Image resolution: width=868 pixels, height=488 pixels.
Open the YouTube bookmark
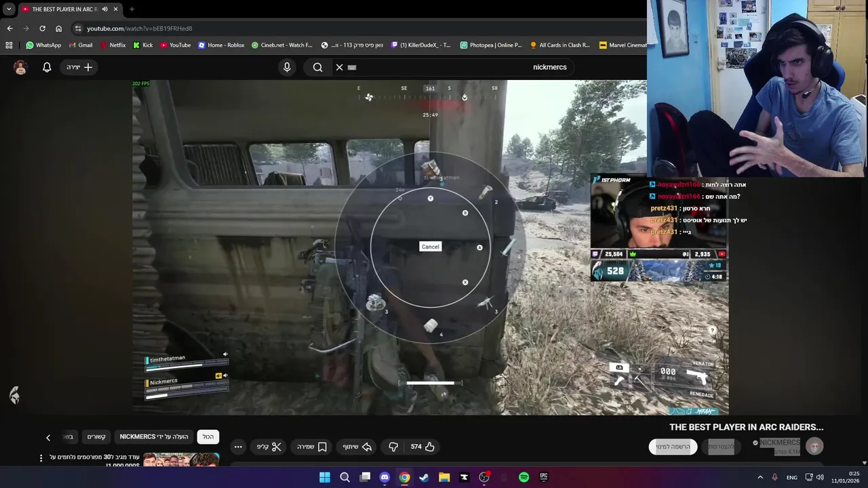[176, 45]
